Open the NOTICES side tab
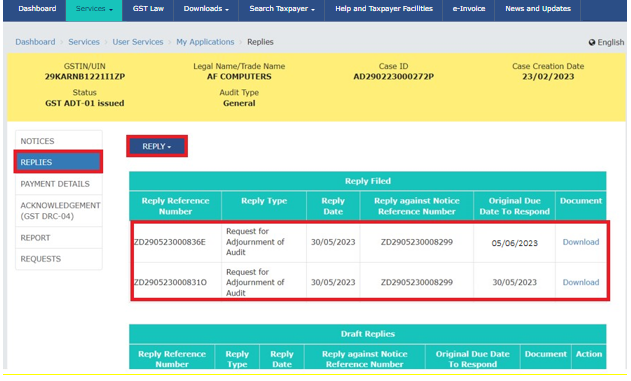The height and width of the screenshot is (381, 631). point(59,141)
